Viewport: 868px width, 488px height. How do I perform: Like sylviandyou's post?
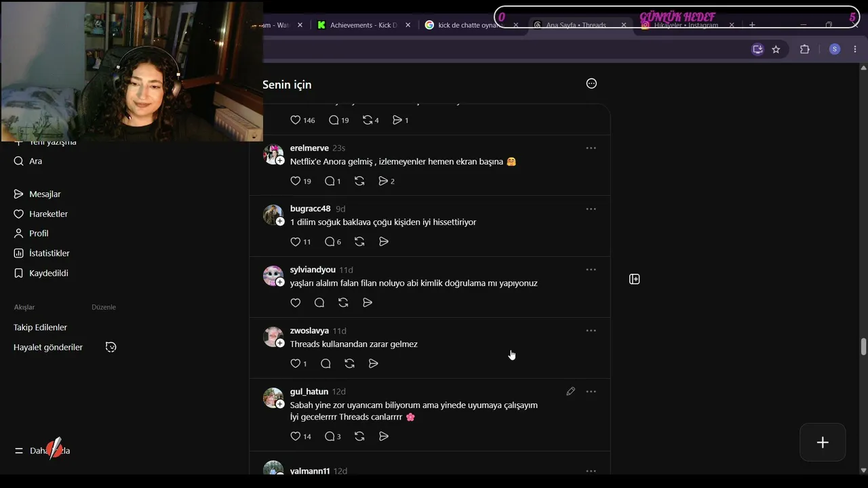point(296,303)
